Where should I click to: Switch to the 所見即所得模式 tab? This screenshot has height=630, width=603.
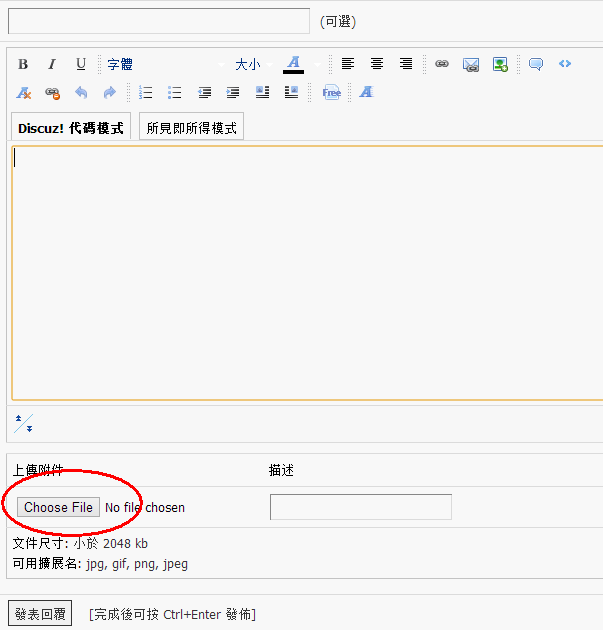point(191,128)
